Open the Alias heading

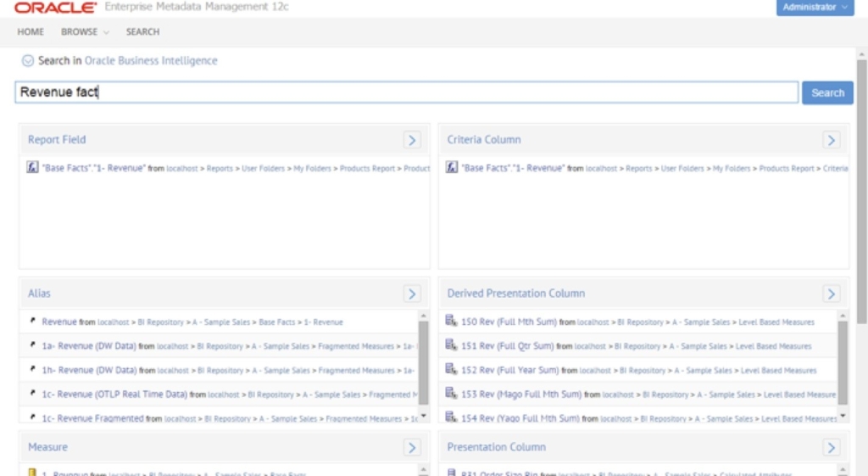[x=39, y=293]
